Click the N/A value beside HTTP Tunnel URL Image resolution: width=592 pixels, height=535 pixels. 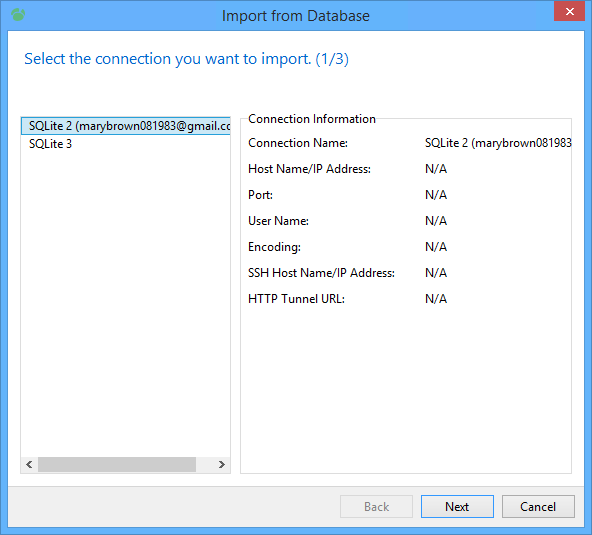pos(436,299)
